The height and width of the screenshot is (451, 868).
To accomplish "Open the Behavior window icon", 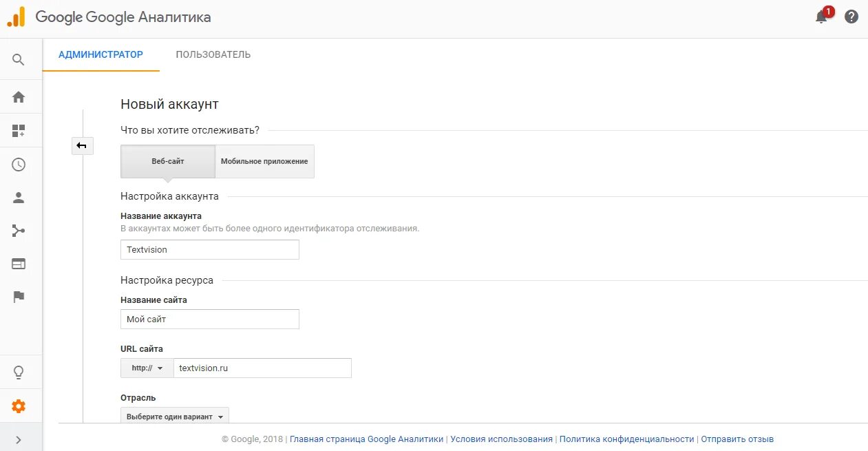I will pos(19,264).
